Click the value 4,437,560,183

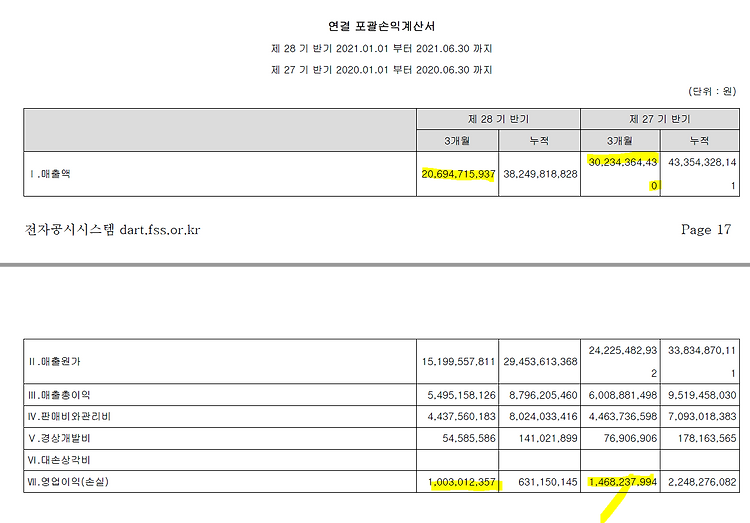click(x=461, y=416)
